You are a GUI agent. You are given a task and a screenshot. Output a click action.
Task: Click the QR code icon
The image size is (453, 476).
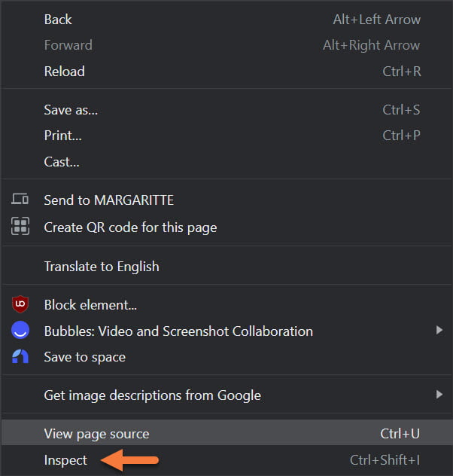point(20,227)
